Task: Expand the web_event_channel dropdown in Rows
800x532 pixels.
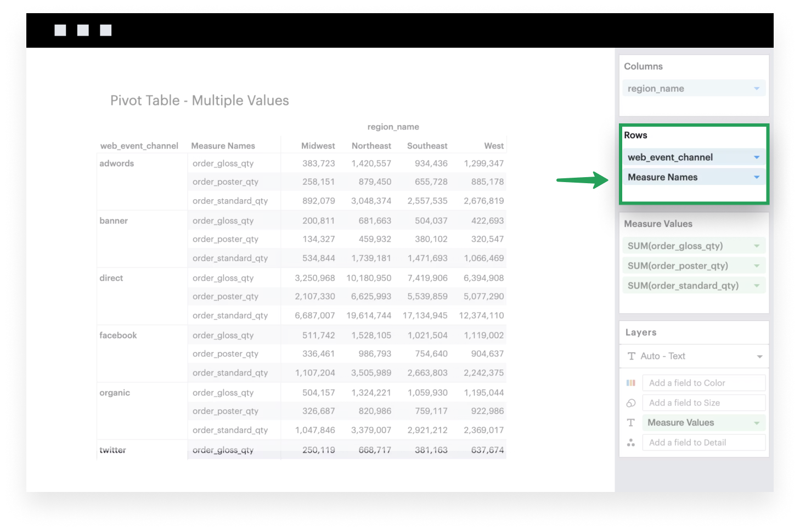Action: [x=757, y=157]
